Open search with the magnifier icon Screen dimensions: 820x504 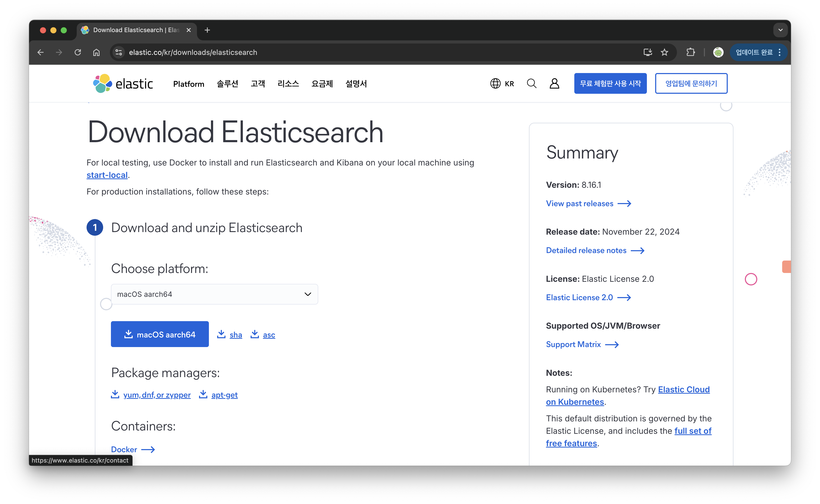(532, 83)
